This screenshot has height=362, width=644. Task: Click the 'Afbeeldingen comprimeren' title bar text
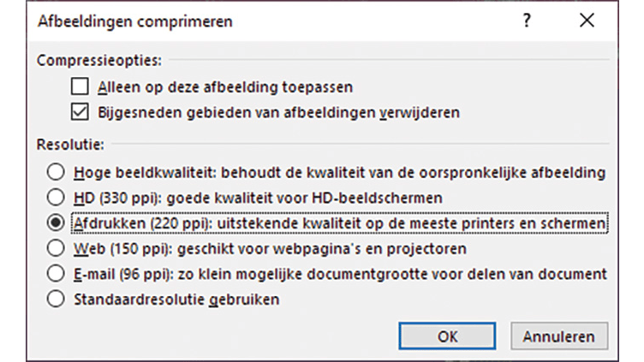coord(134,21)
